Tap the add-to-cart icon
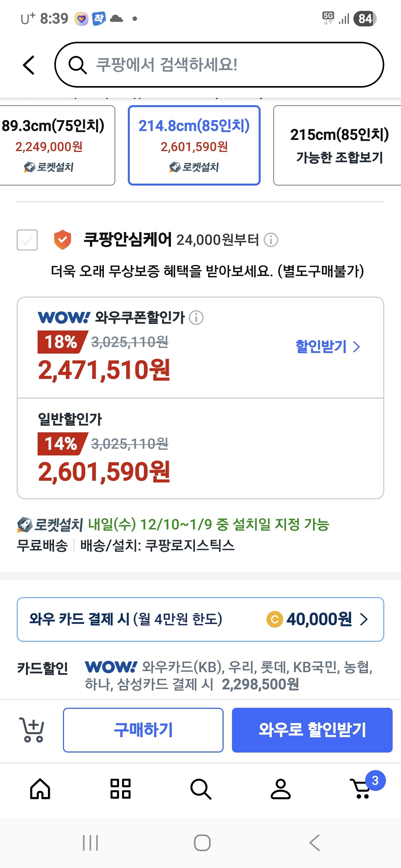The height and width of the screenshot is (868, 401). (x=32, y=730)
